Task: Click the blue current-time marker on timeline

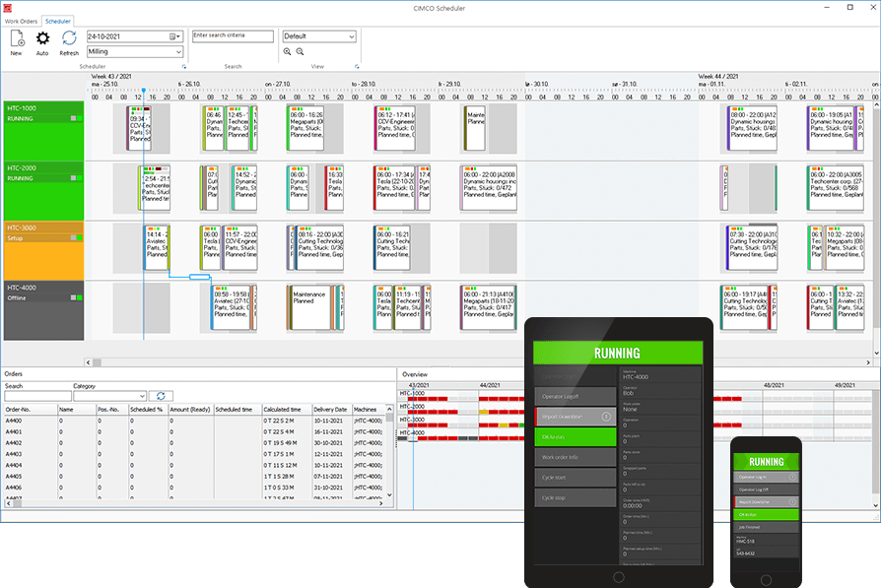Action: pos(144,91)
